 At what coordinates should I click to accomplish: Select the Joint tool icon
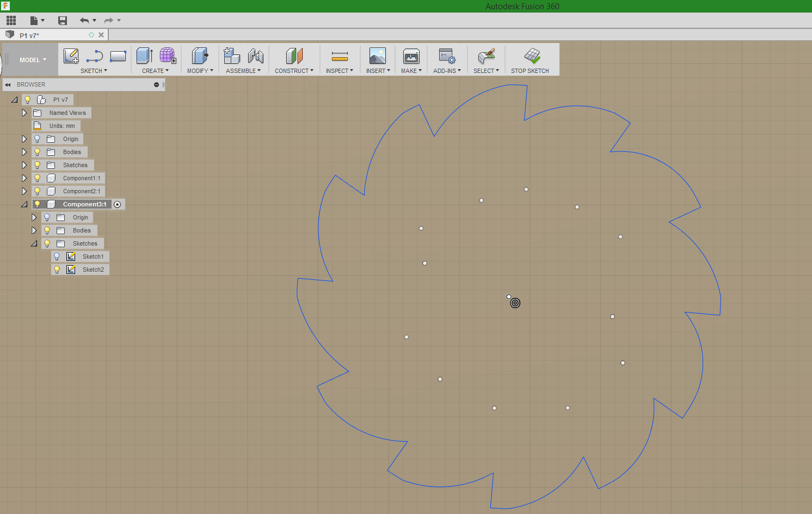click(x=256, y=56)
